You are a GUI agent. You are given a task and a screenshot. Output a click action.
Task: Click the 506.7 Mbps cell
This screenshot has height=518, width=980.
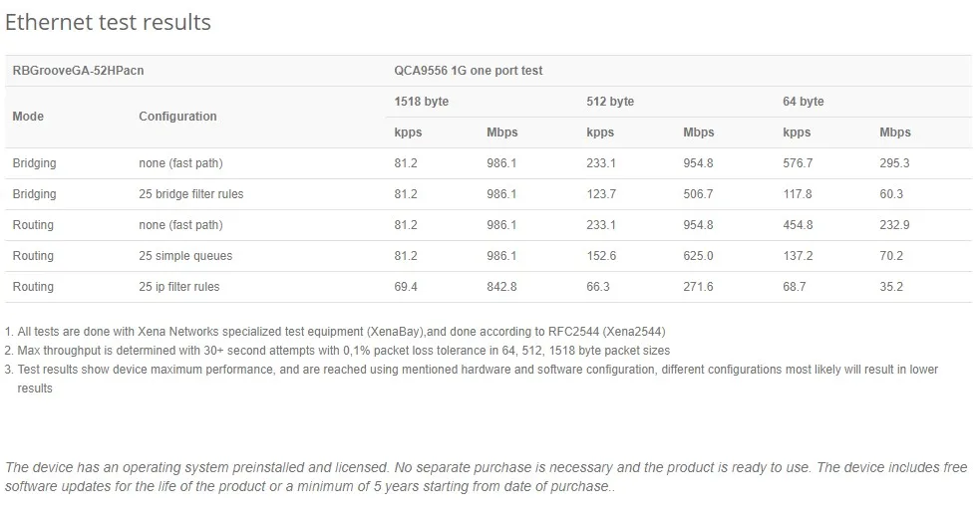click(698, 194)
